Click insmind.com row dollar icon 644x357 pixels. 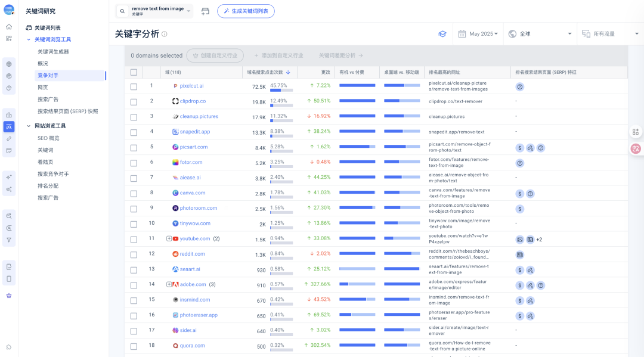[519, 301]
